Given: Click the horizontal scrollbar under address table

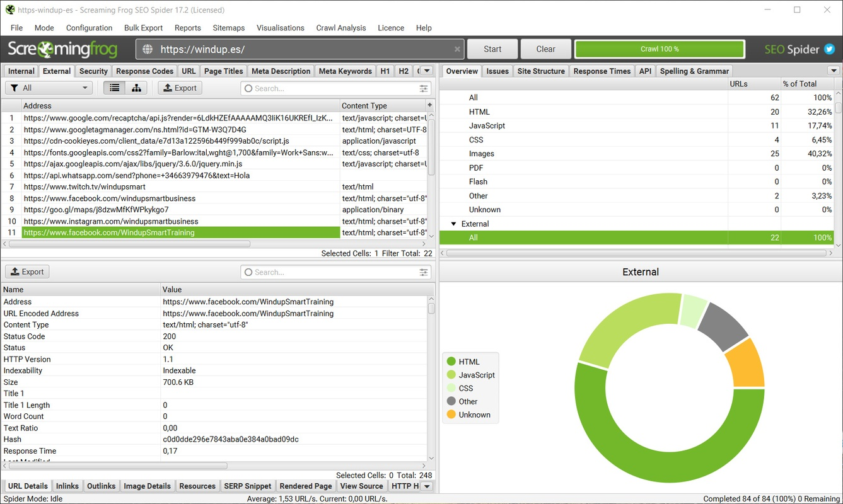Looking at the screenshot, I should (130, 244).
